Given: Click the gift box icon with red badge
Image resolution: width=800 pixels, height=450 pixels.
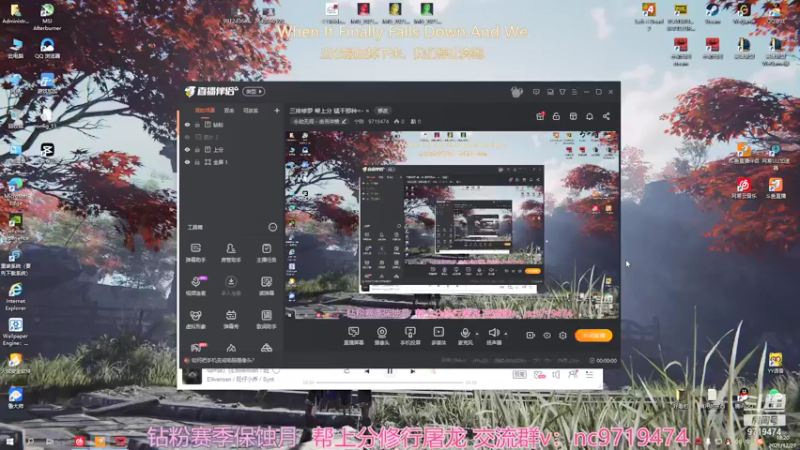Looking at the screenshot, I should pos(540,116).
